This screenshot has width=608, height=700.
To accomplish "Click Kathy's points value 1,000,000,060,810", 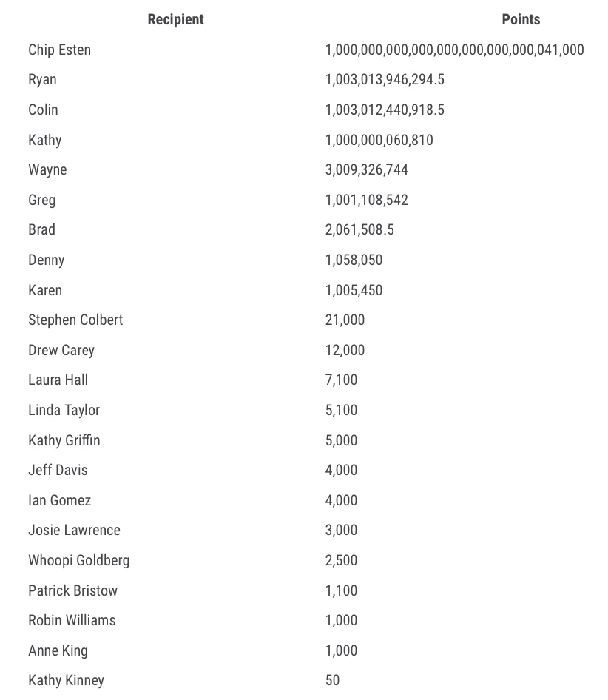I will tap(379, 140).
